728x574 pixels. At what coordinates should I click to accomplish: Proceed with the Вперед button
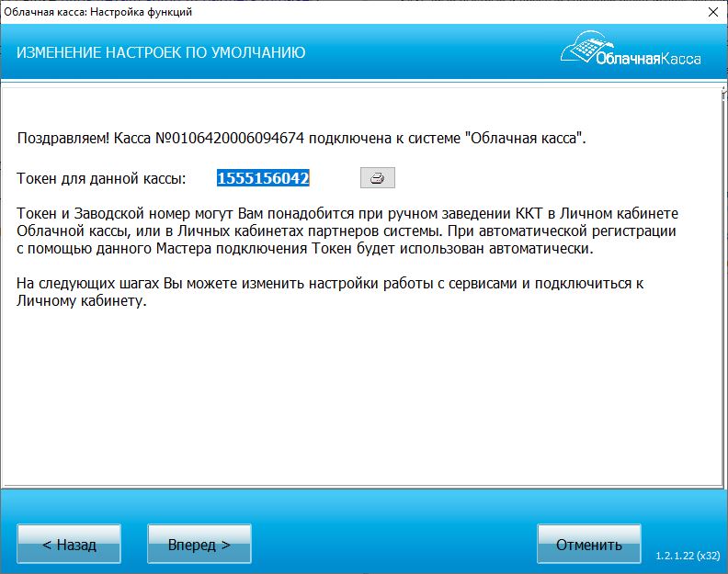click(199, 545)
